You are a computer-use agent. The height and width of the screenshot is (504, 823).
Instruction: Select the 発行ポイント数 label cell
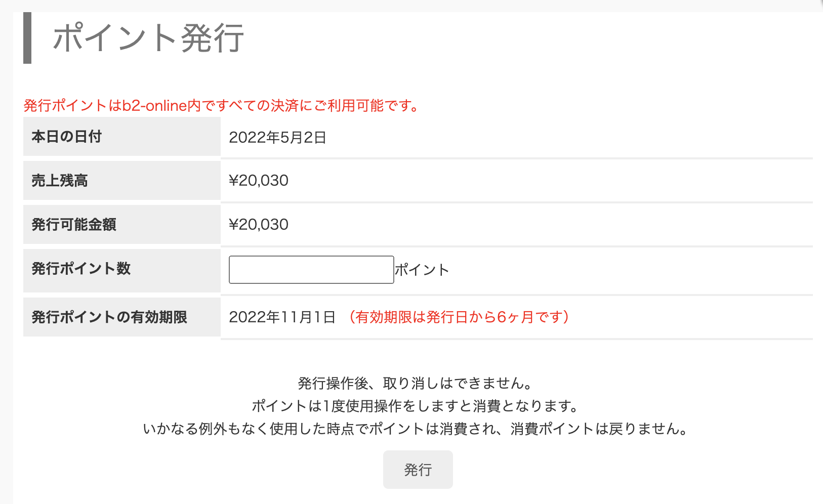point(121,269)
